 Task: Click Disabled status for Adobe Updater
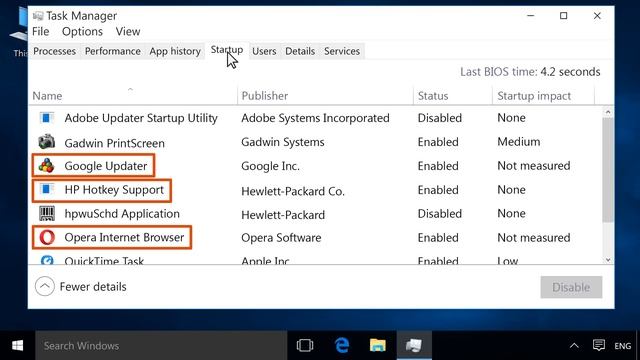(440, 118)
